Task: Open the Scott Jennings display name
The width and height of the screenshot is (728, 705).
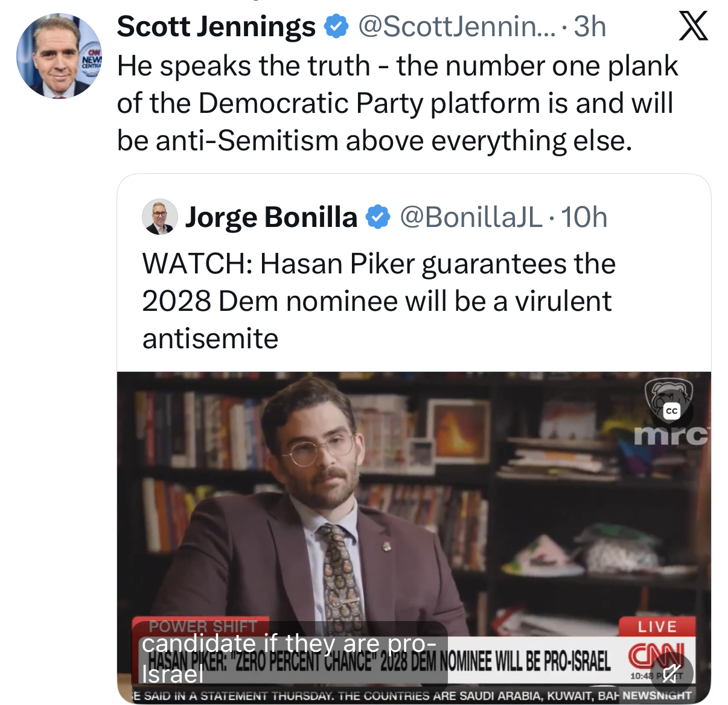Action: 216,27
